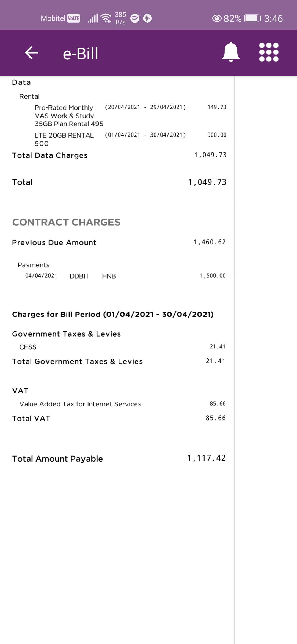This screenshot has height=644, width=297.
Task: Tap the e-Bill title text
Action: 81,53
